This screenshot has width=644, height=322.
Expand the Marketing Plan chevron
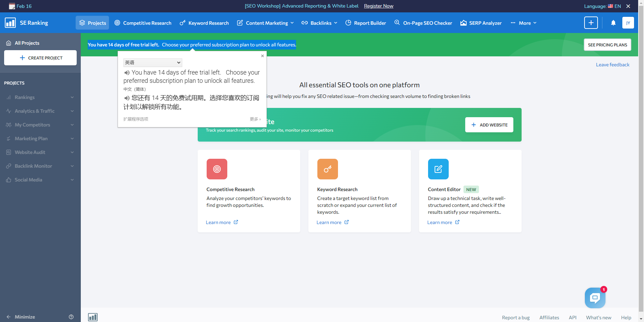72,138
